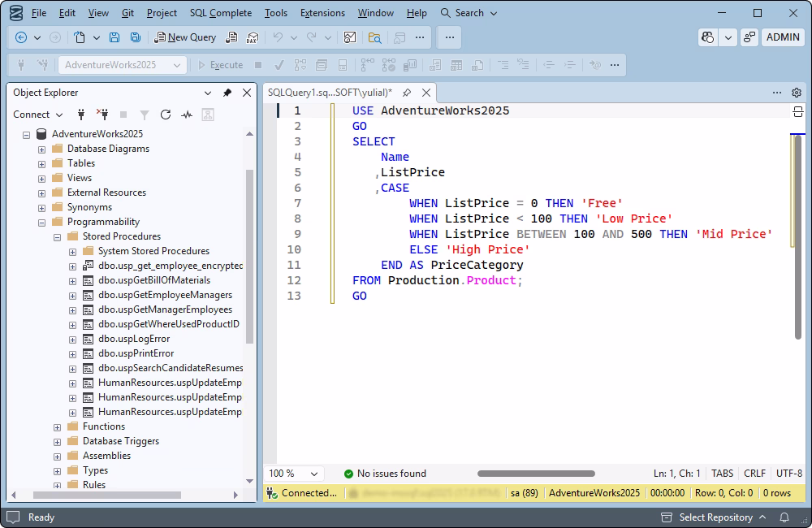Click the notifications bell icon

[784, 517]
